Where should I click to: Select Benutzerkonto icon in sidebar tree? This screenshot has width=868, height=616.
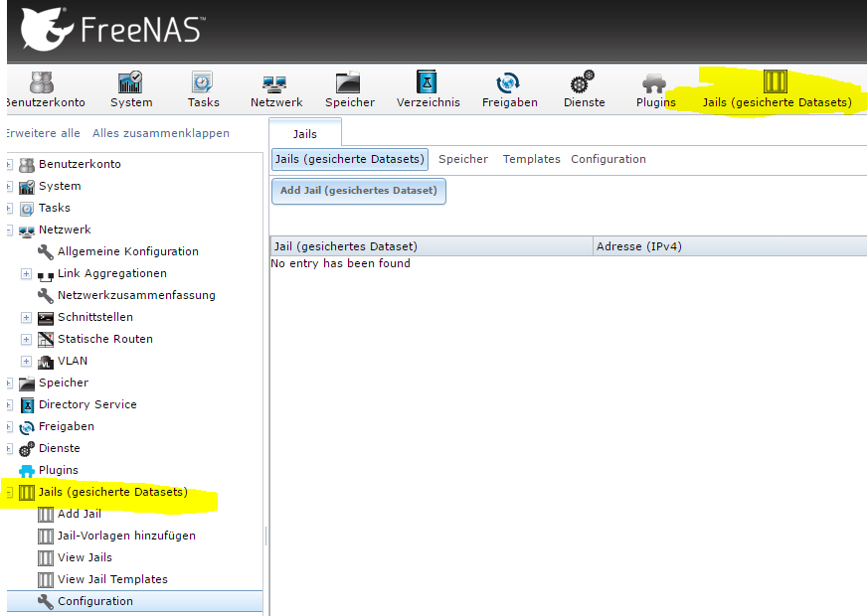(27, 164)
